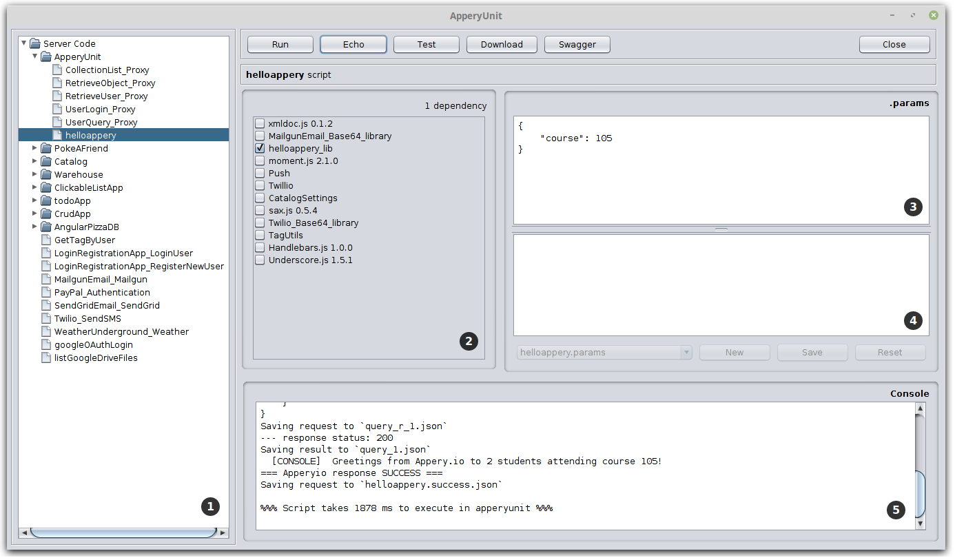Click the Console vertical scrollbar thumb
Screen dimensions: 955x560
coord(920,494)
